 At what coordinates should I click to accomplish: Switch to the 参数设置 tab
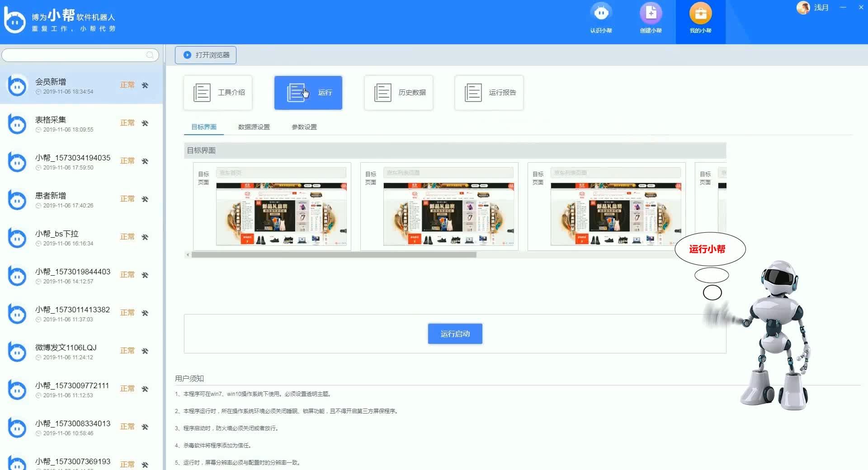[304, 127]
